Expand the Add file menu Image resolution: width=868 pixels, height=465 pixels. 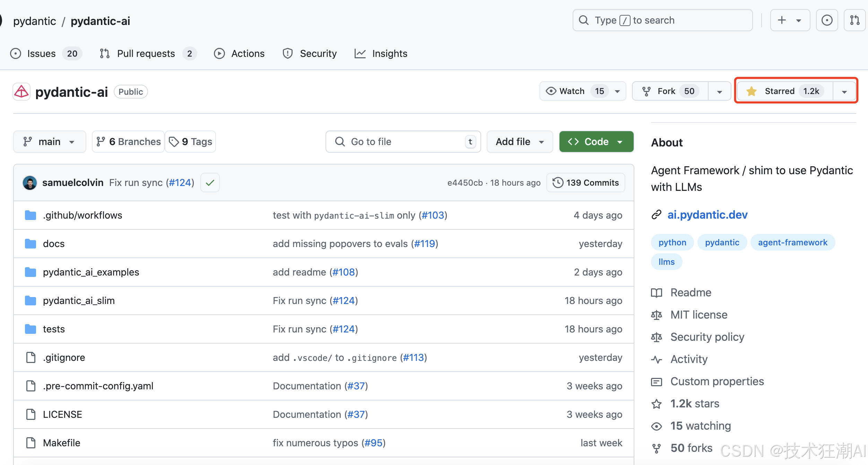(x=519, y=142)
